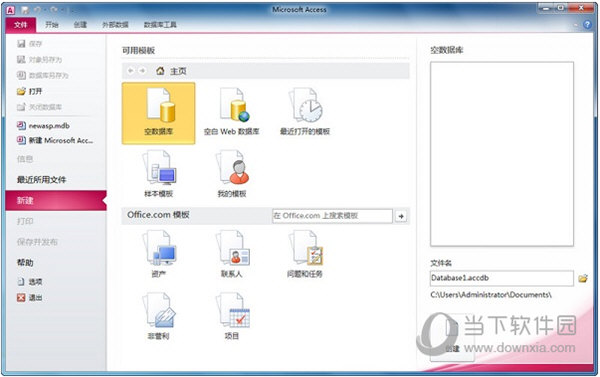Go back with the left arrow
Image resolution: width=600 pixels, height=377 pixels.
click(x=131, y=71)
